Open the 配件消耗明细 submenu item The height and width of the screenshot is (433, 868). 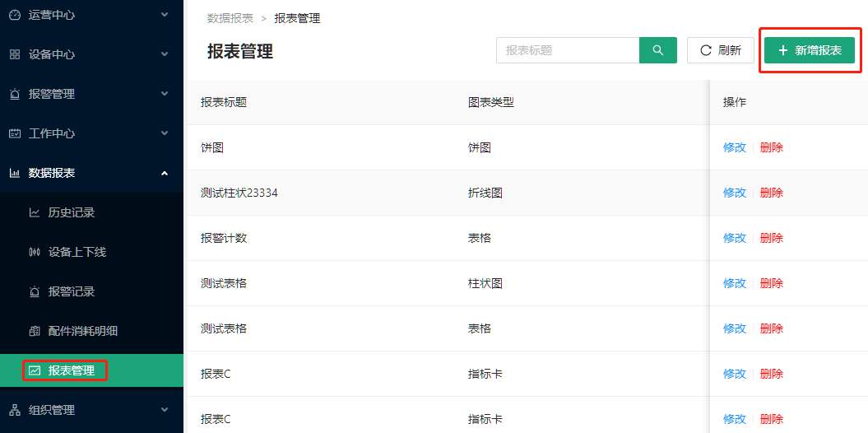tap(82, 331)
